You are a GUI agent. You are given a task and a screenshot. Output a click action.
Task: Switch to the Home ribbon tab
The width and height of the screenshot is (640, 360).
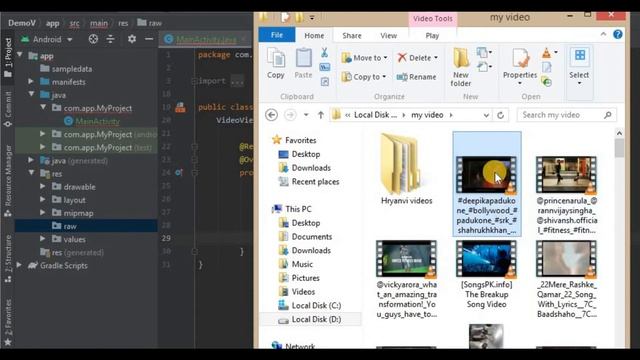pyautogui.click(x=314, y=36)
